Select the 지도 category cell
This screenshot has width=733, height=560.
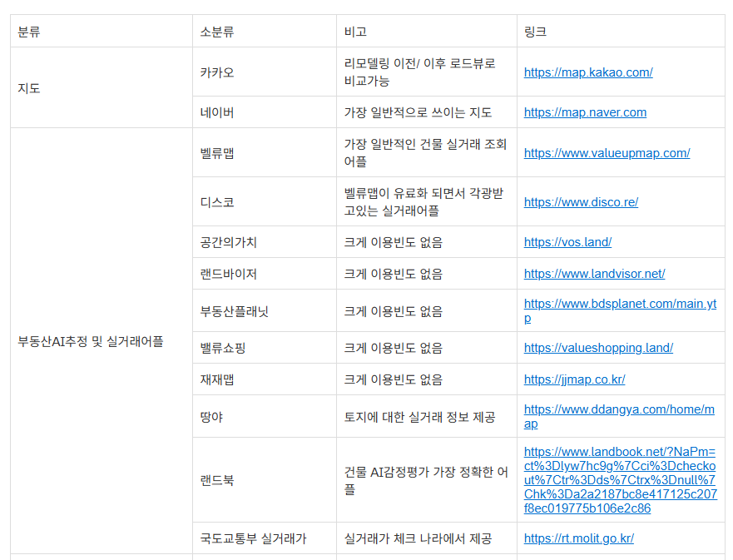(x=102, y=88)
